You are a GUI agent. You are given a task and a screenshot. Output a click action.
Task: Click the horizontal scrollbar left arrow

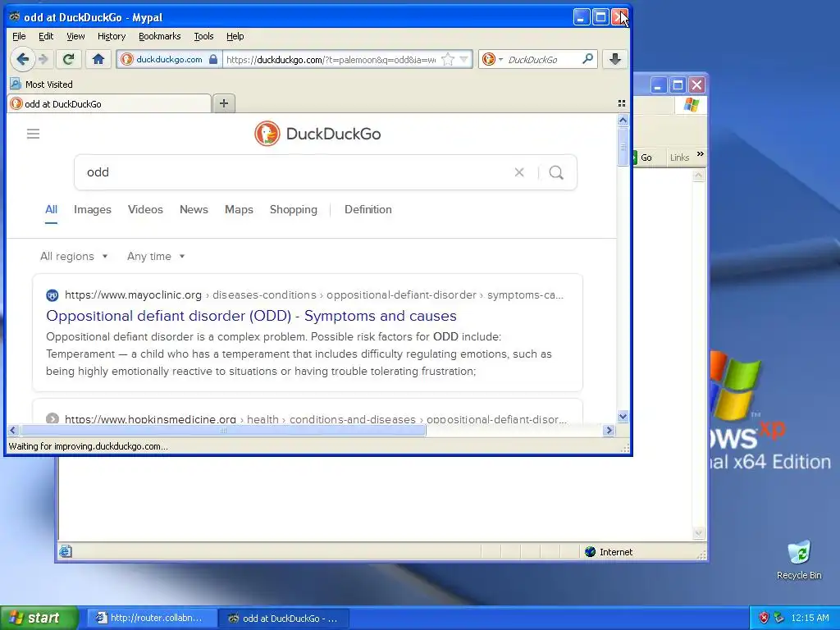13,430
